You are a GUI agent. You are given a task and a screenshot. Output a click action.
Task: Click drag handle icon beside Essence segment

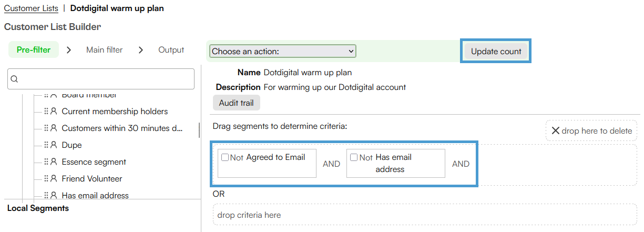(46, 162)
